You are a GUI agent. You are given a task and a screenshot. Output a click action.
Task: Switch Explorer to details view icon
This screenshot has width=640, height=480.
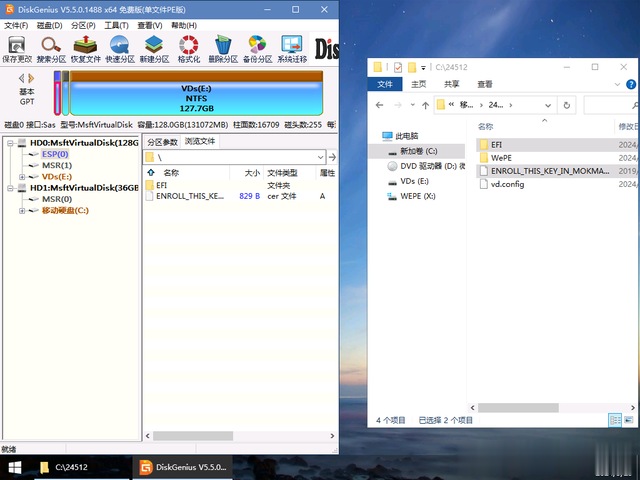coord(615,420)
